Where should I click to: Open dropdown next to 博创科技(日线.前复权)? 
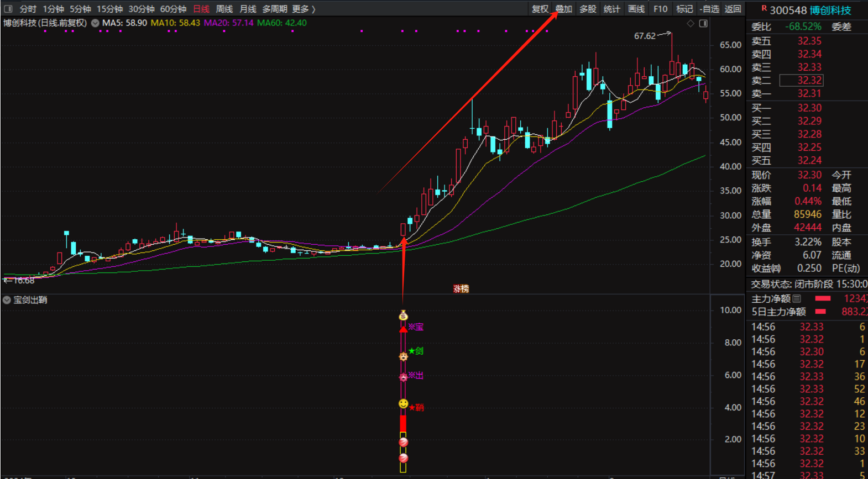pos(95,23)
